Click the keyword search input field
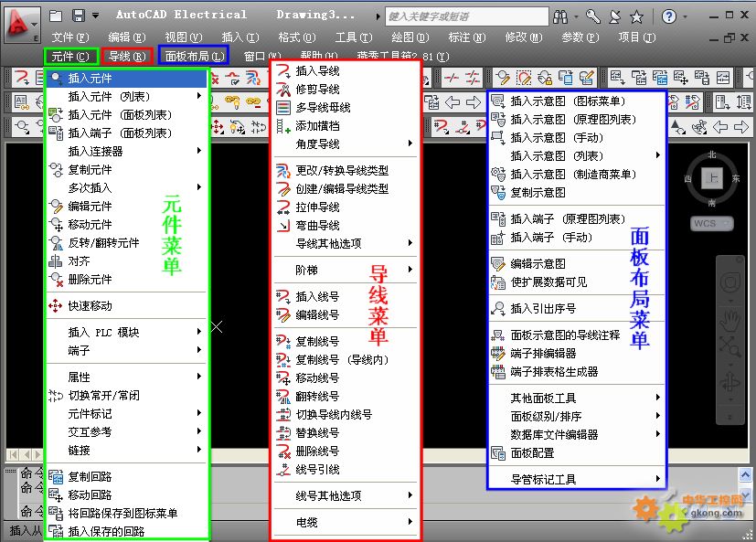This screenshot has height=542, width=756. 467,16
